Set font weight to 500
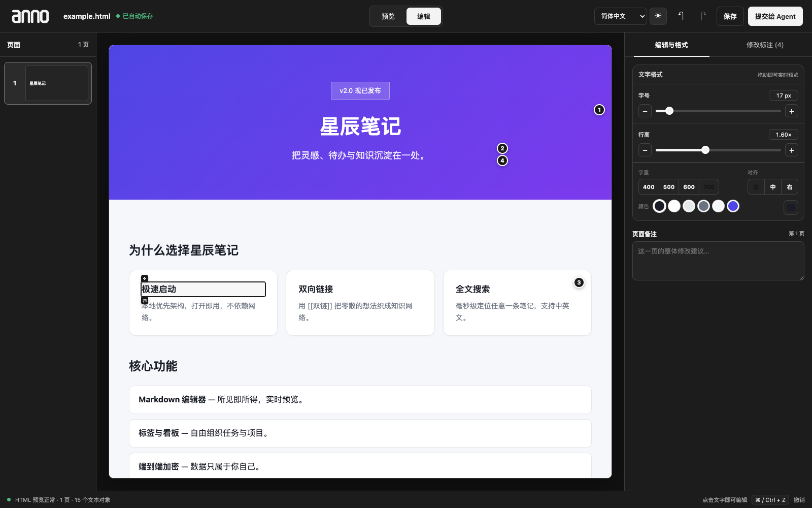Image resolution: width=812 pixels, height=508 pixels. coord(669,187)
